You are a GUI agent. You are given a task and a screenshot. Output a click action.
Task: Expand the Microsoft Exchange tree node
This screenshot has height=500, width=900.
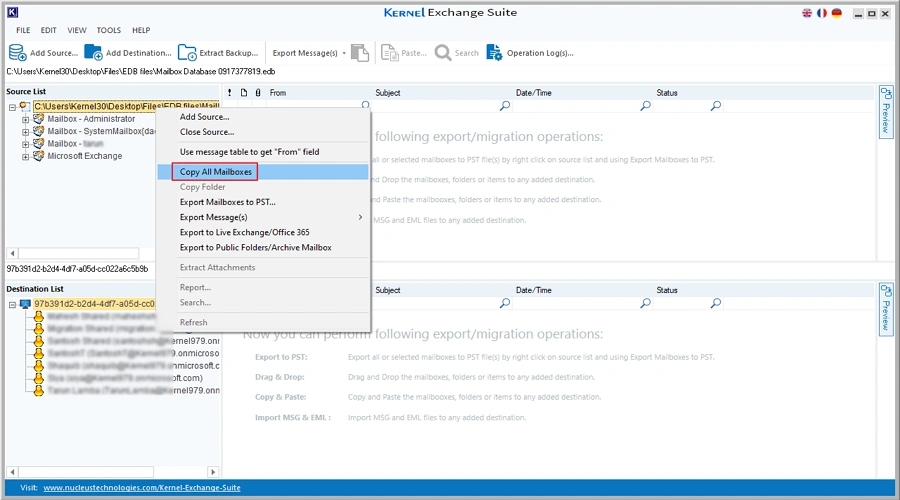click(x=26, y=156)
